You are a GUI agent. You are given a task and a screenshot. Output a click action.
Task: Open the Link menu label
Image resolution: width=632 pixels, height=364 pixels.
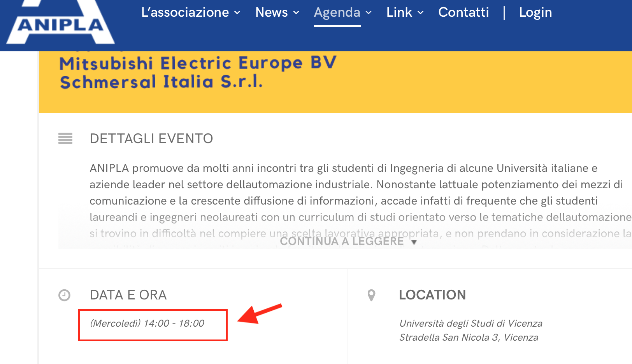[399, 12]
